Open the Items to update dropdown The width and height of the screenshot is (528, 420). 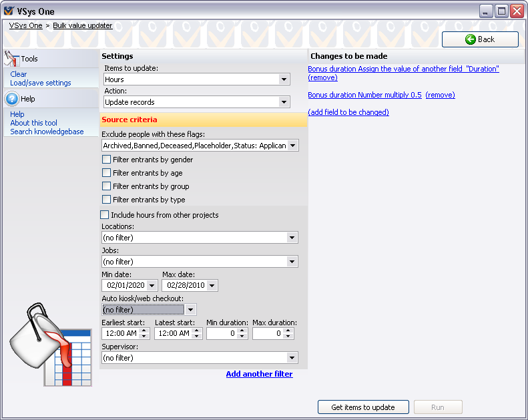pos(284,79)
